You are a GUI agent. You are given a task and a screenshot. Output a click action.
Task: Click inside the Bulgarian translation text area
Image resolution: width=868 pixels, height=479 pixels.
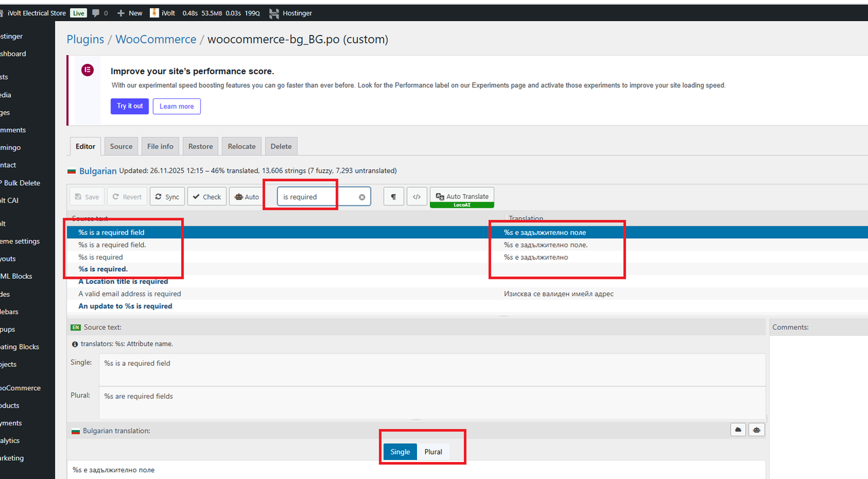pyautogui.click(x=416, y=470)
